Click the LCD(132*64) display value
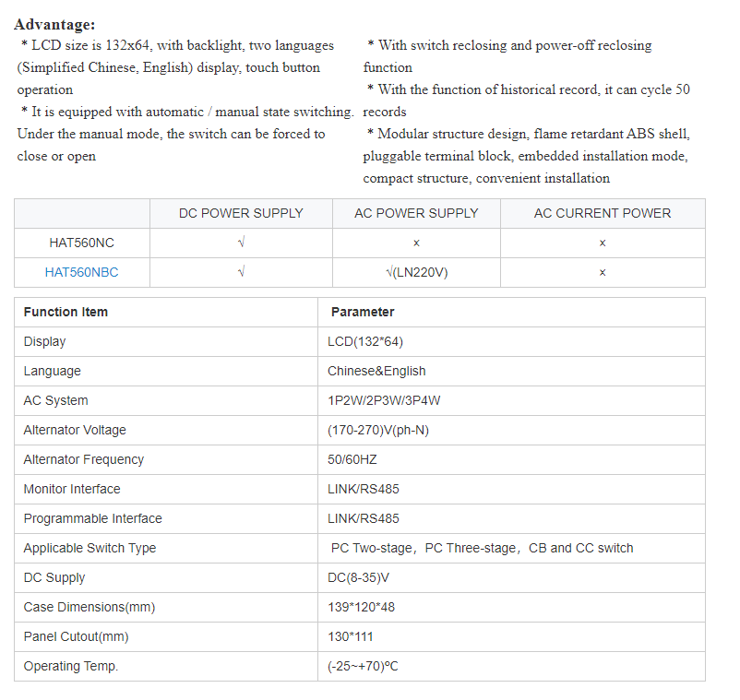Viewport: 740px width, 700px height. click(x=365, y=341)
